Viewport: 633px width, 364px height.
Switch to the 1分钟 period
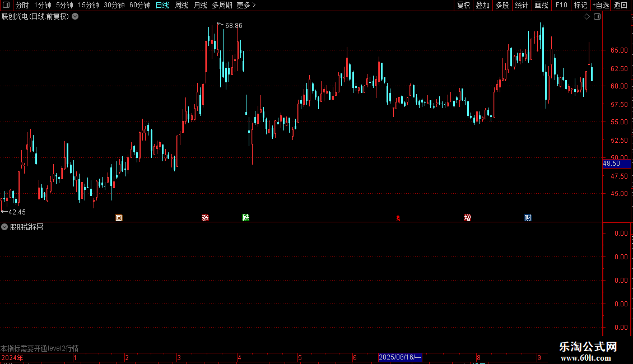43,5
